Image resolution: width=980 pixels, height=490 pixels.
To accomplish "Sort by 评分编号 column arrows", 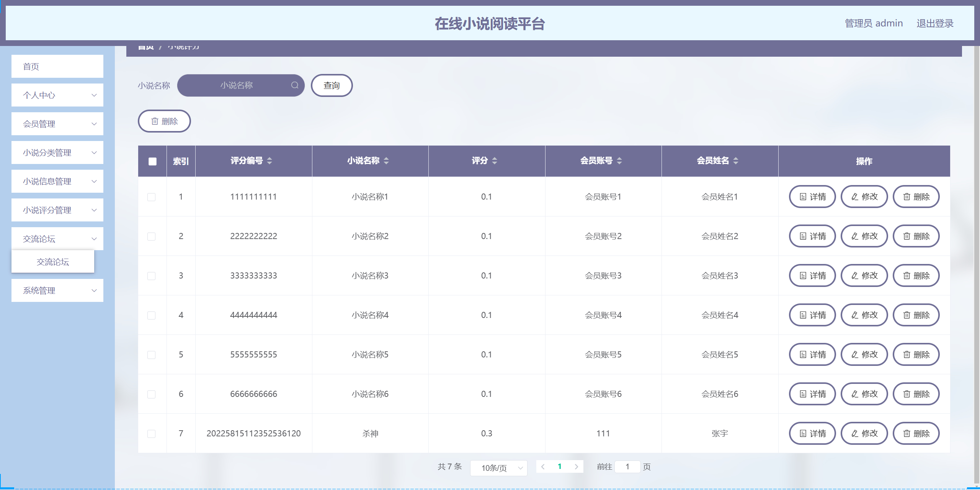I will (269, 161).
